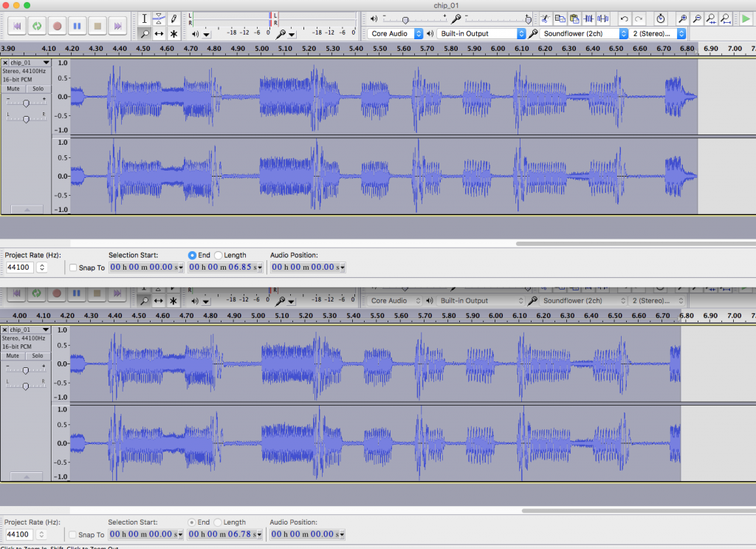The height and width of the screenshot is (549, 756).
Task: Click the Paste clipboard icon
Action: pos(574,18)
